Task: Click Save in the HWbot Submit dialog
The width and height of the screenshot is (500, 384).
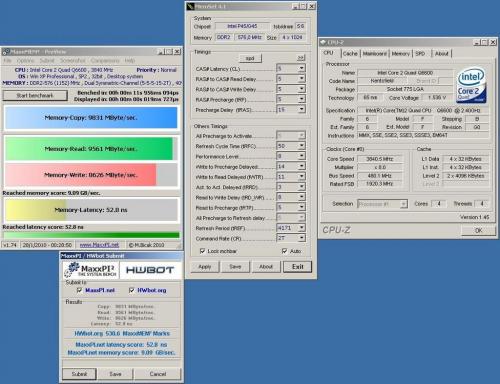Action: (115, 374)
